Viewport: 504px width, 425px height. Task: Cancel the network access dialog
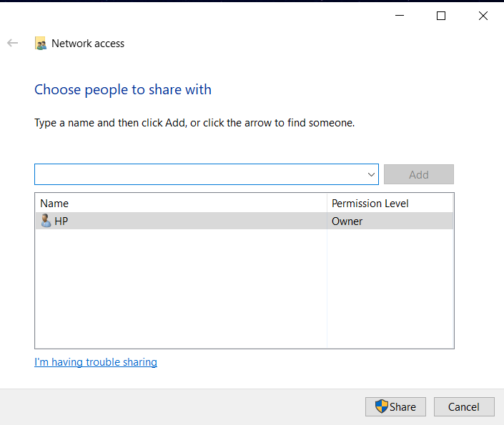point(464,406)
